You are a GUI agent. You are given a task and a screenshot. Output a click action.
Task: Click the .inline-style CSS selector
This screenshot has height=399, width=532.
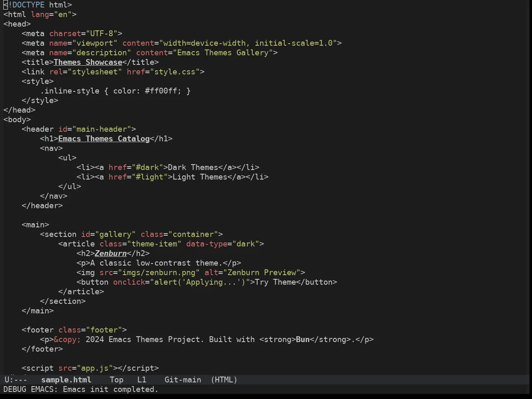[70, 91]
